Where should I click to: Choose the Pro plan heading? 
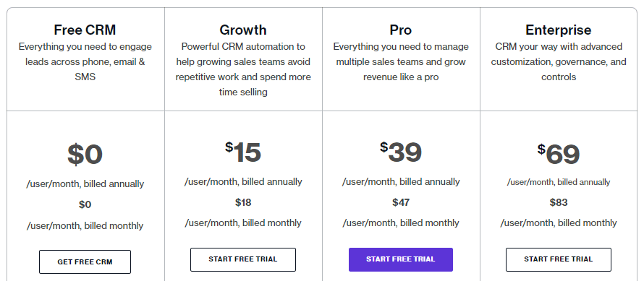(400, 30)
